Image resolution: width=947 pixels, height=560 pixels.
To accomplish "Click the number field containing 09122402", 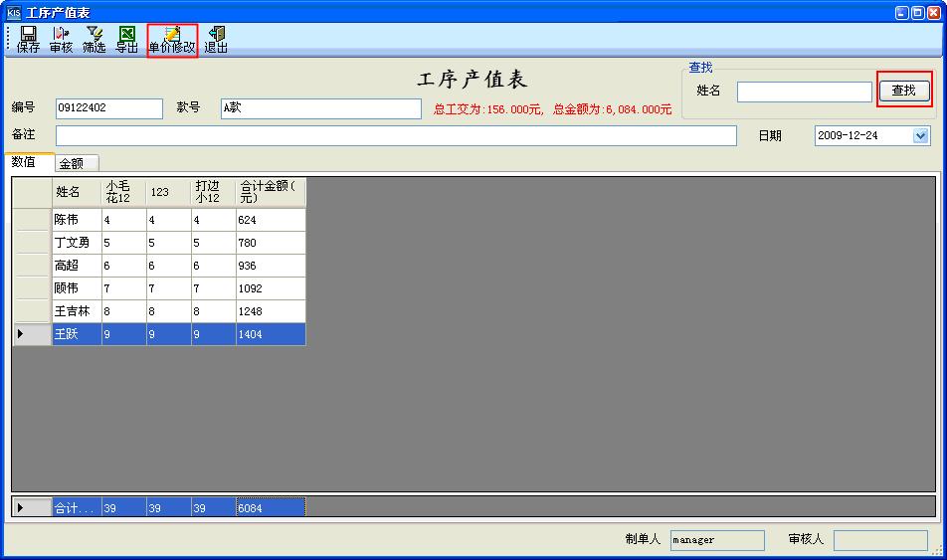I will (108, 108).
